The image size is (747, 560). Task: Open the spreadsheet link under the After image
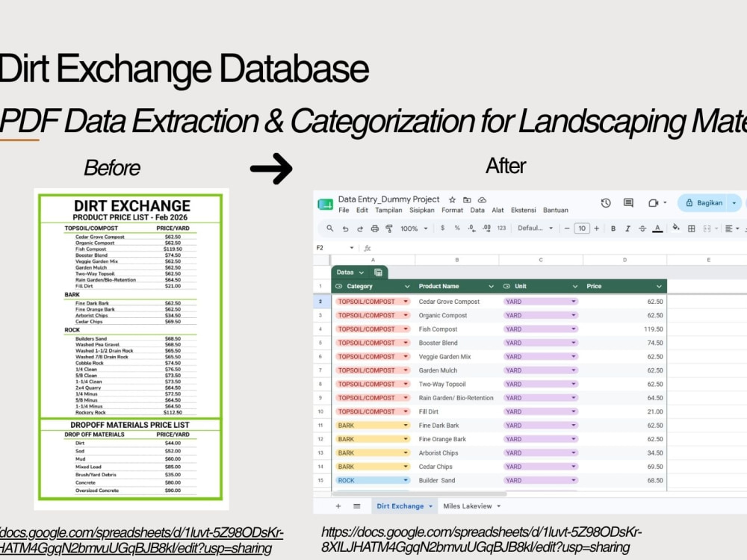point(481,539)
